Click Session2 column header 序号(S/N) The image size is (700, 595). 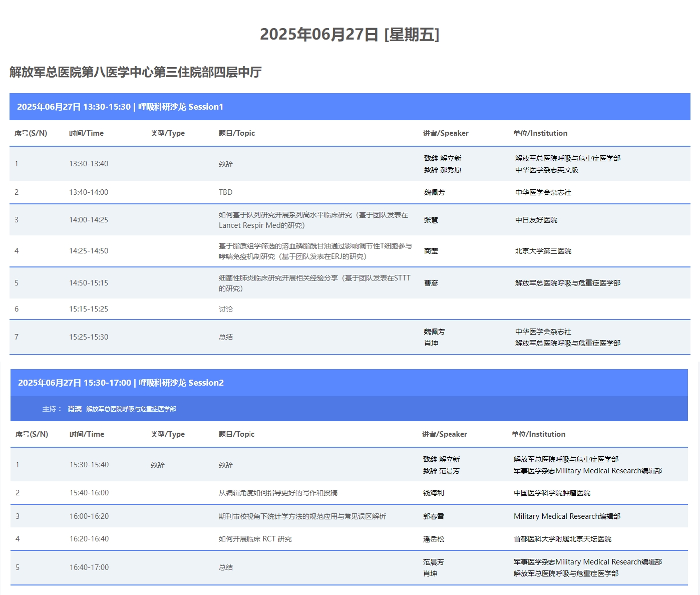point(32,434)
